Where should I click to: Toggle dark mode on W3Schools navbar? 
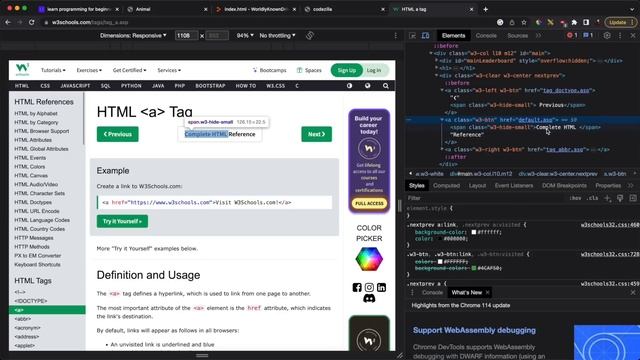click(x=349, y=86)
